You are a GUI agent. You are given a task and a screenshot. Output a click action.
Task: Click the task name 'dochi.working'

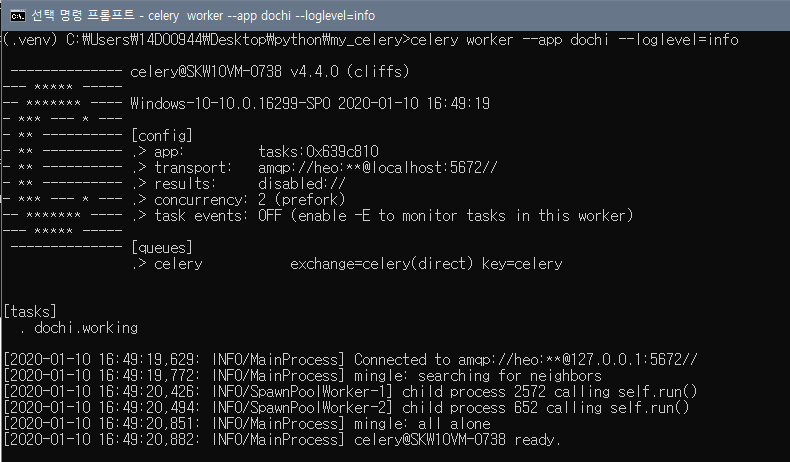[x=86, y=328]
